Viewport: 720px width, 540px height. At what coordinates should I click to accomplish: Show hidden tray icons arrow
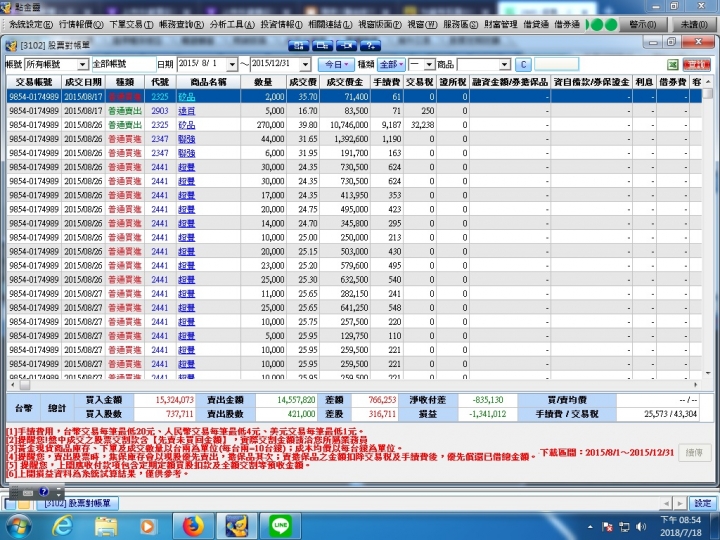pos(590,527)
